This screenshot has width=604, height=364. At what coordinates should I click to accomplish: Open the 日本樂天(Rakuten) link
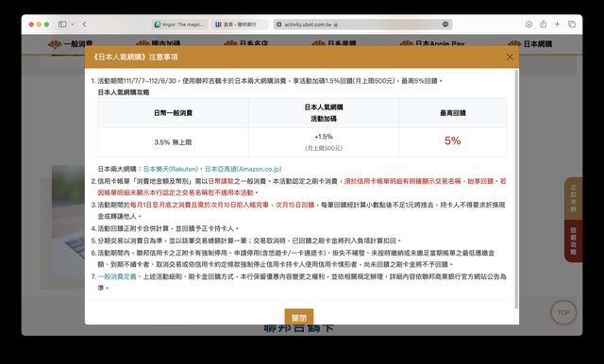(170, 169)
